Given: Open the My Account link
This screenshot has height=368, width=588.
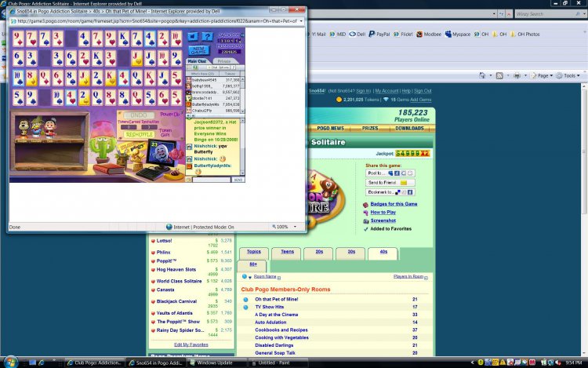Looking at the screenshot, I should [x=387, y=91].
